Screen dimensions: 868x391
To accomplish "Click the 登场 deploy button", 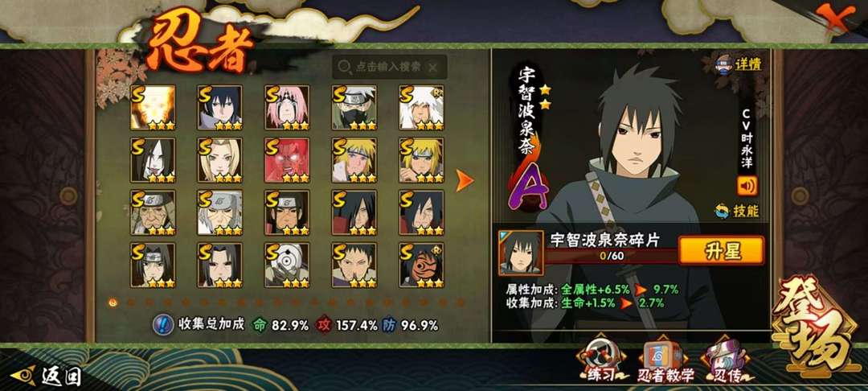I will click(813, 325).
